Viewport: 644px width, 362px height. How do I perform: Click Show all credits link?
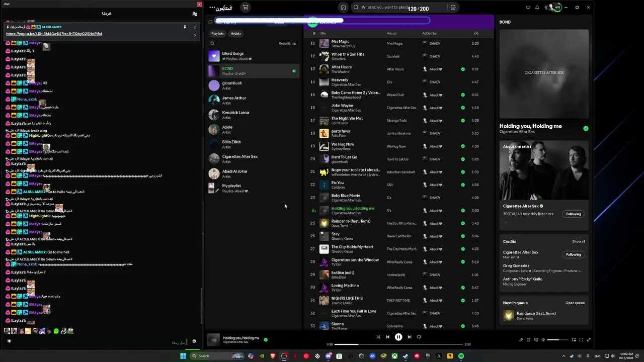[579, 241]
